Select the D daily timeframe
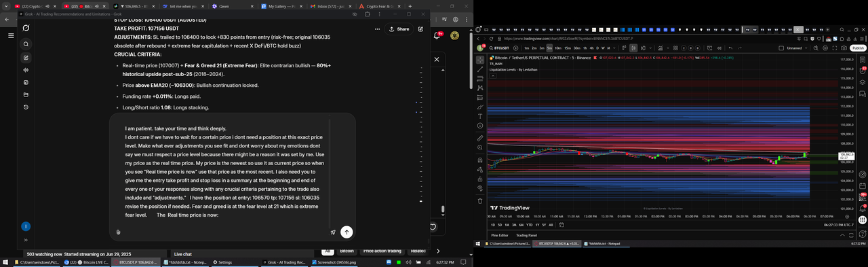 [597, 48]
